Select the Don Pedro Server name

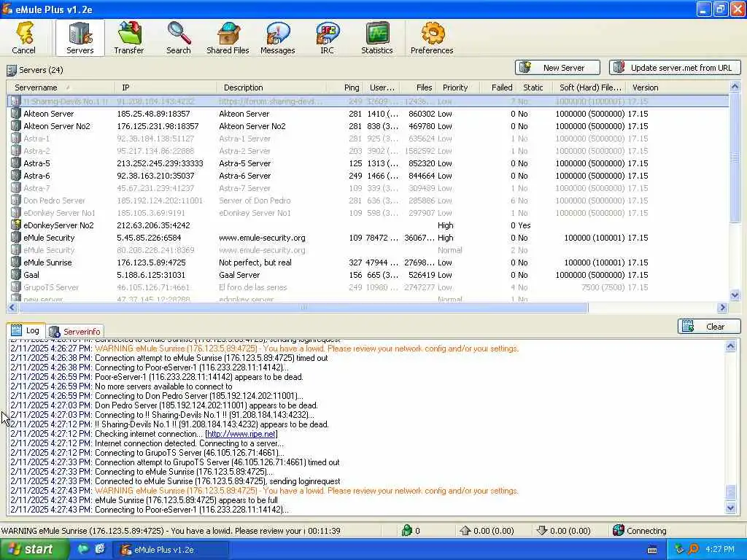pos(54,201)
